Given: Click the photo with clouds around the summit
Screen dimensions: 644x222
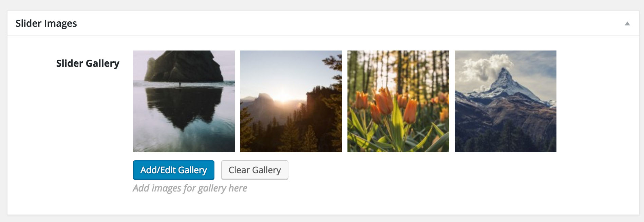Looking at the screenshot, I should (505, 101).
